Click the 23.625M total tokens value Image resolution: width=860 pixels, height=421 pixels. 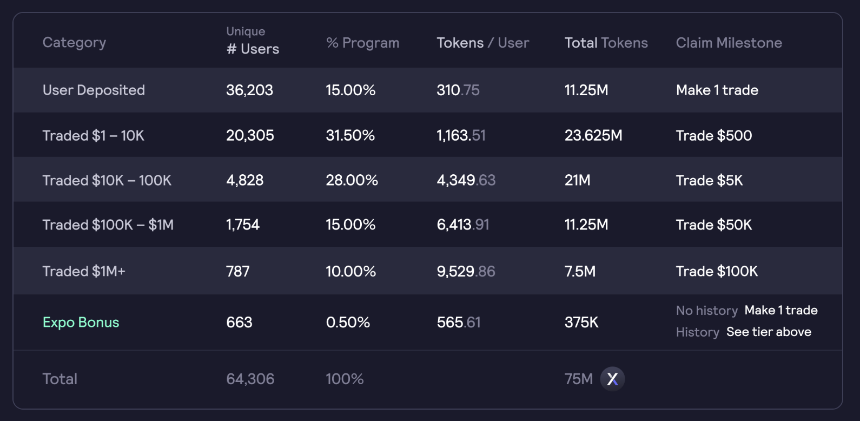(593, 135)
